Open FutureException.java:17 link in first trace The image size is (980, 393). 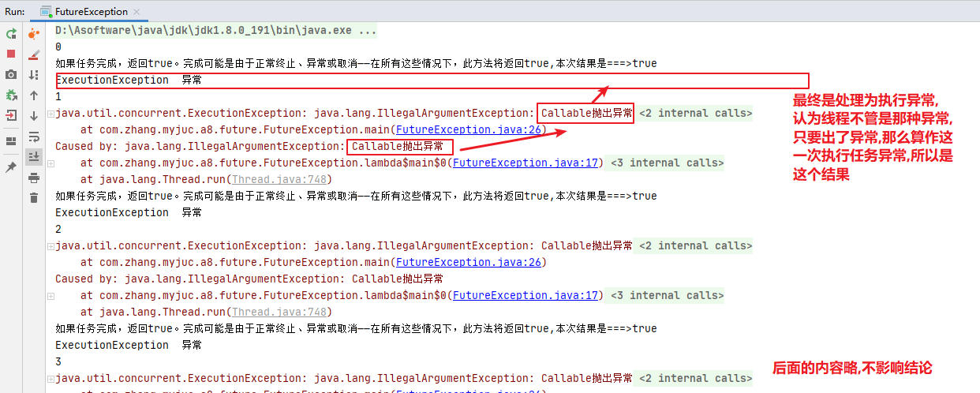(525, 163)
